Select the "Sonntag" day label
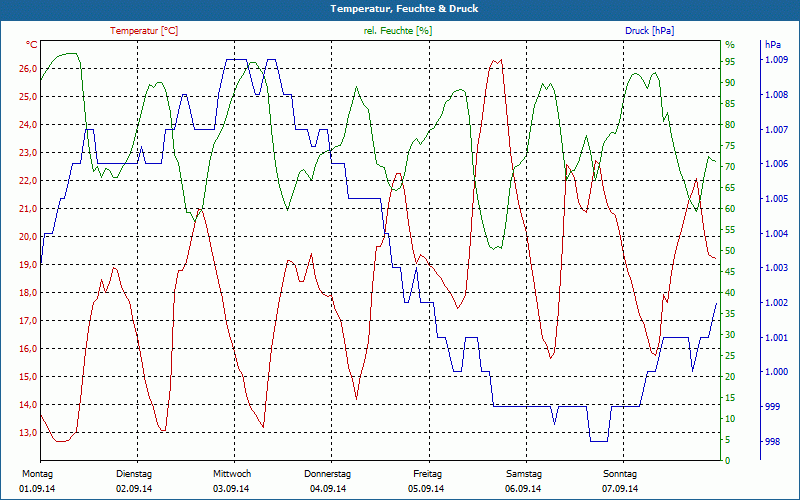Screen dimensions: 800x500 click(620, 474)
